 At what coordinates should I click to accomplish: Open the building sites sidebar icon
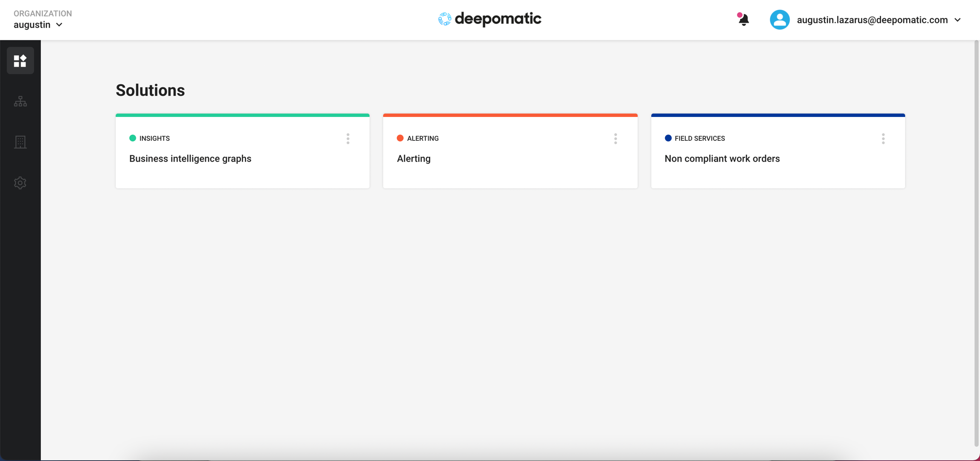click(20, 142)
